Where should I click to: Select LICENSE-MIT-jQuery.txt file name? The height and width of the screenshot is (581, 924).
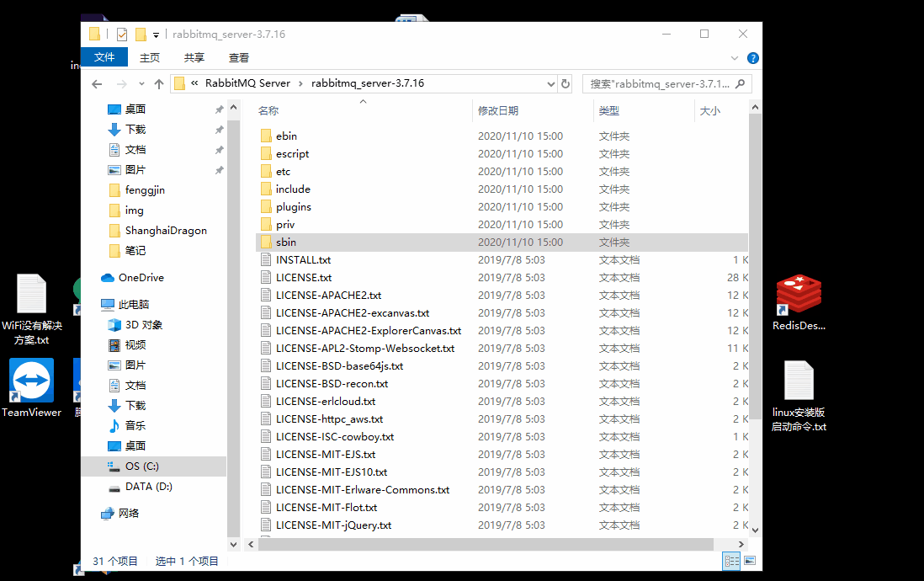pos(333,525)
